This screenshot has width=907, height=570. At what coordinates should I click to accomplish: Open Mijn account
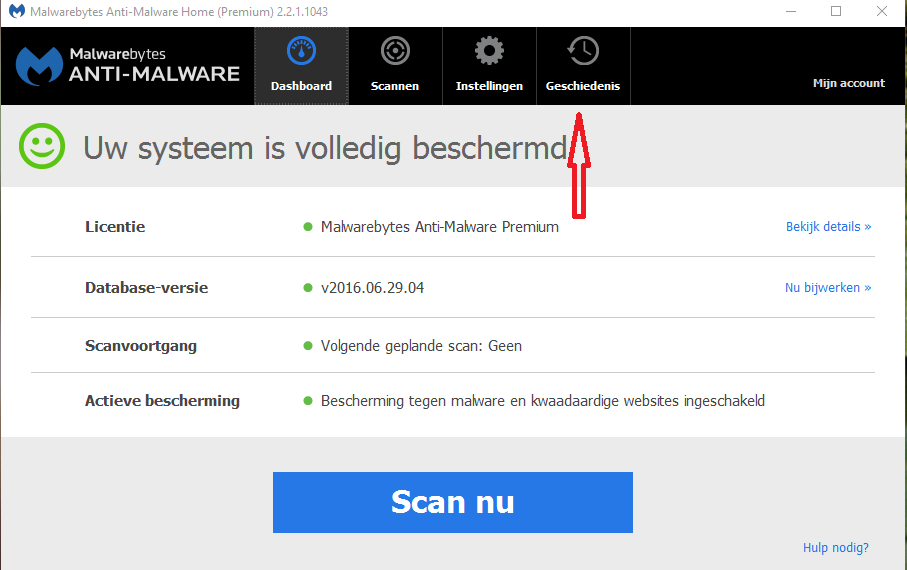pyautogui.click(x=848, y=83)
